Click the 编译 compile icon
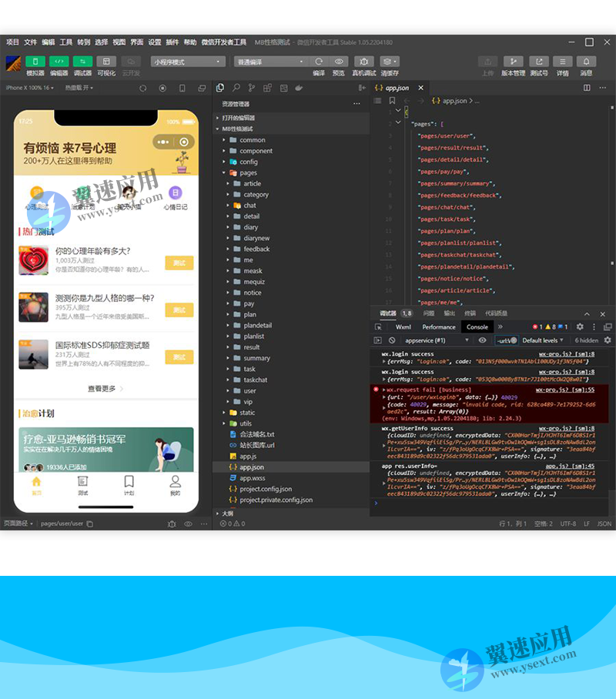This screenshot has width=616, height=699. click(319, 61)
